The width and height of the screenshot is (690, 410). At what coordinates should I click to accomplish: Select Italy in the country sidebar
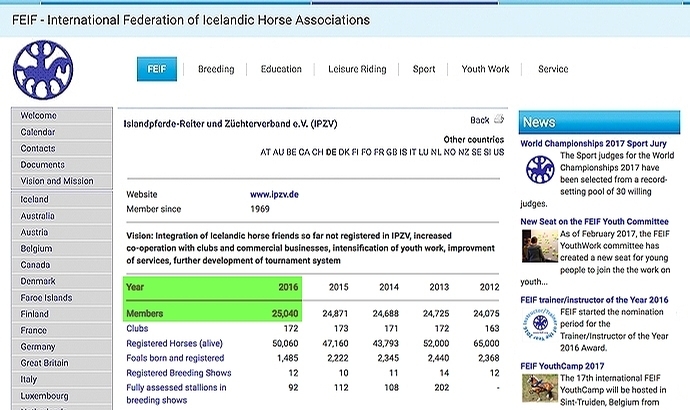[62, 379]
